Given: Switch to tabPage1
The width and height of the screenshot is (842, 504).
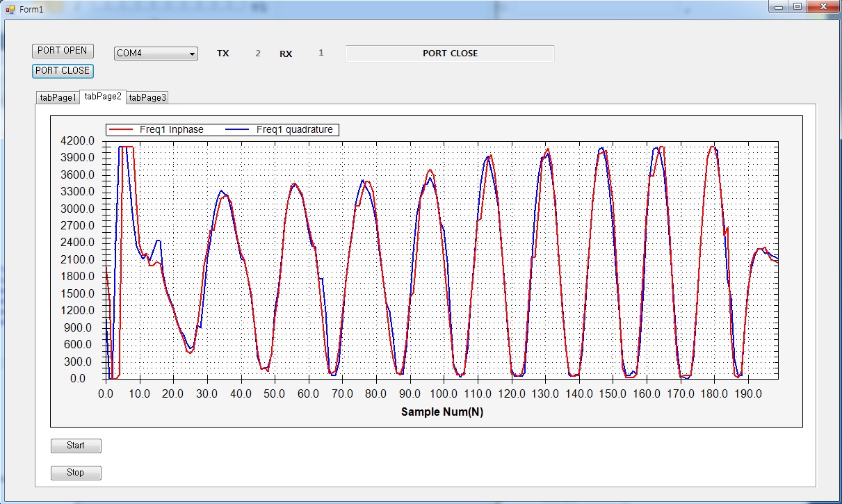Looking at the screenshot, I should click(x=58, y=97).
